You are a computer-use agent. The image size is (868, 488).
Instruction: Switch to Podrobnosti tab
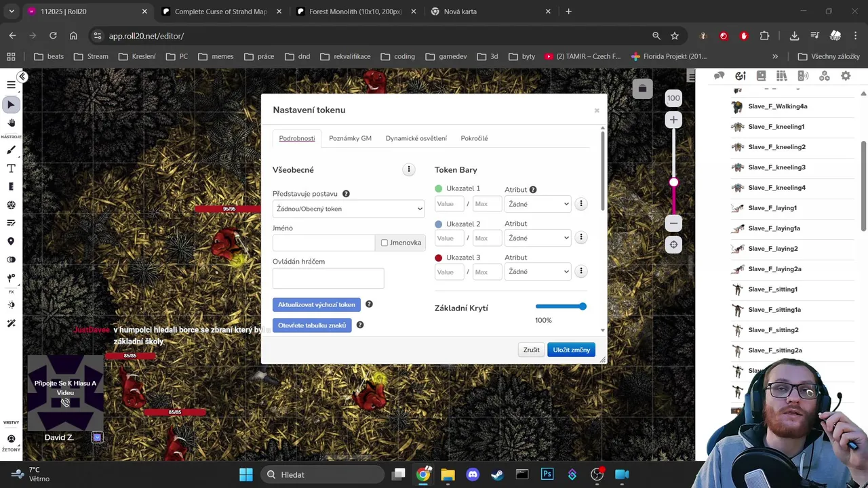pyautogui.click(x=297, y=138)
